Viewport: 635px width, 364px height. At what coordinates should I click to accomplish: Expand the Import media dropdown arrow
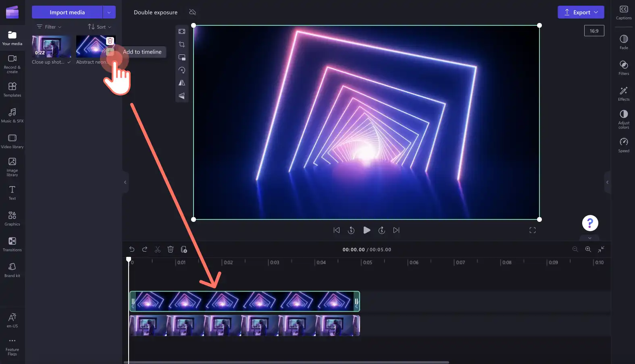(x=109, y=12)
